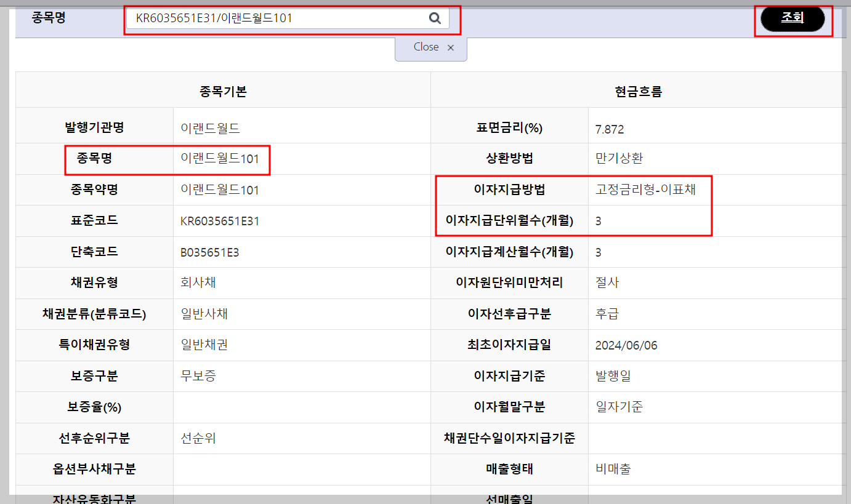The width and height of the screenshot is (851, 504).
Task: Click the 채권단수일이자지급기준 row label
Action: click(x=509, y=438)
